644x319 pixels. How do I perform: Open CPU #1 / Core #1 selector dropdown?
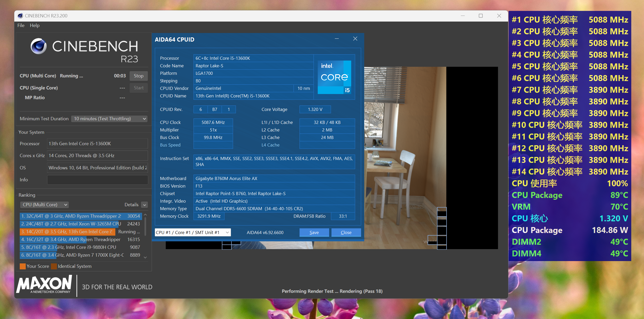pyautogui.click(x=192, y=232)
